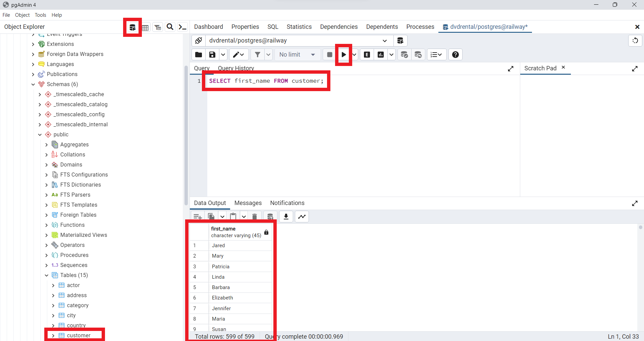
Task: Click Paste clipboard icon in Data Output
Action: coord(233,217)
